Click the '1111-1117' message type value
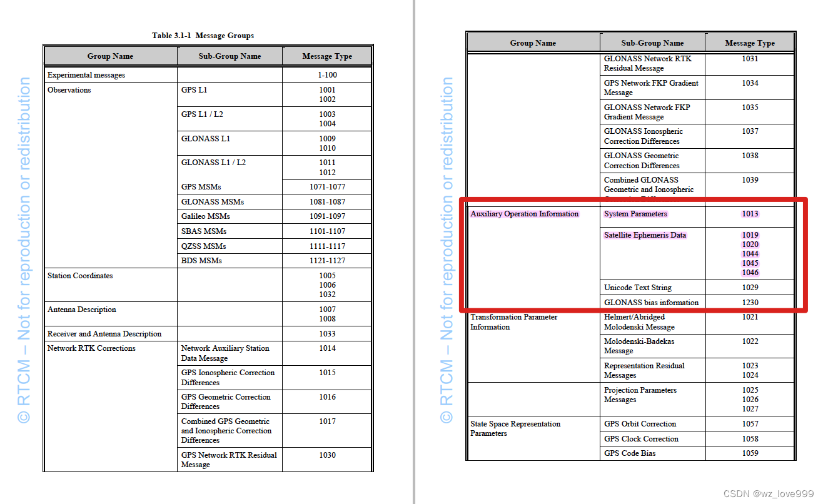Screen dimensions: 823x504 click(327, 246)
